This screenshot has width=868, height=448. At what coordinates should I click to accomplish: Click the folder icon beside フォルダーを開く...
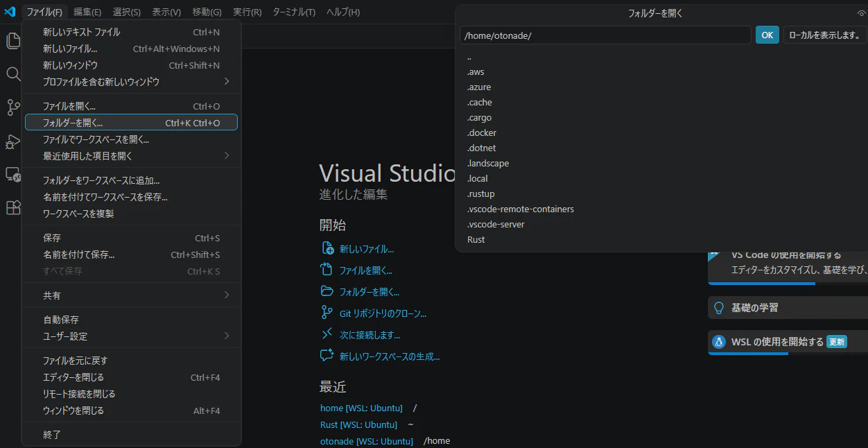[327, 291]
